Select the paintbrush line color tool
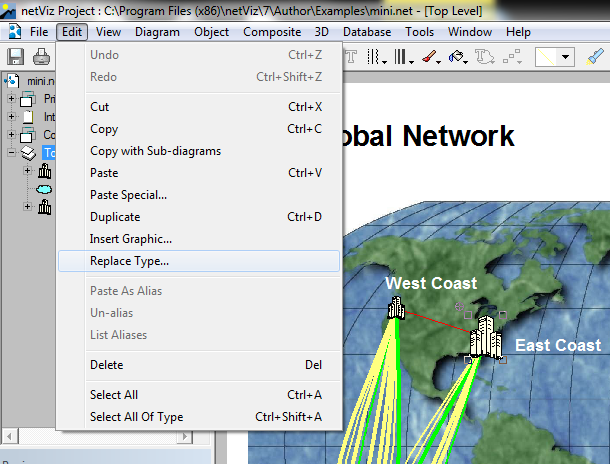Image resolution: width=610 pixels, height=464 pixels. point(429,57)
